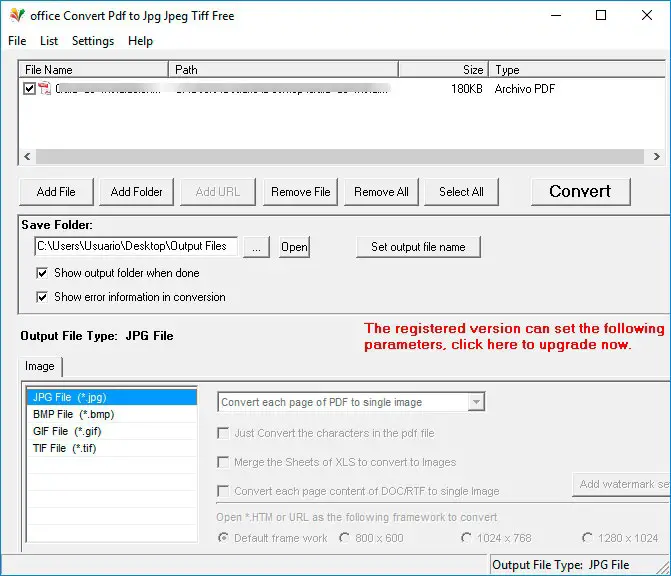The width and height of the screenshot is (671, 576).
Task: Uncheck the file row checkbox in list
Action: [29, 89]
